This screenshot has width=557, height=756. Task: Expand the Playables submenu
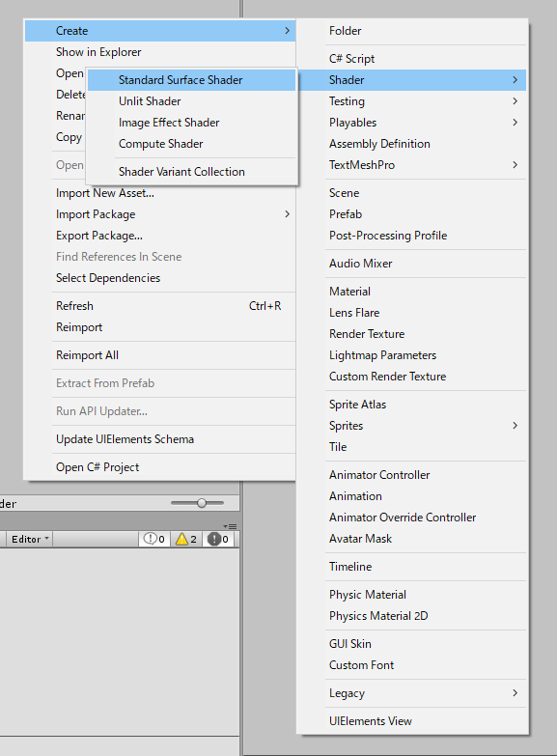pyautogui.click(x=412, y=123)
